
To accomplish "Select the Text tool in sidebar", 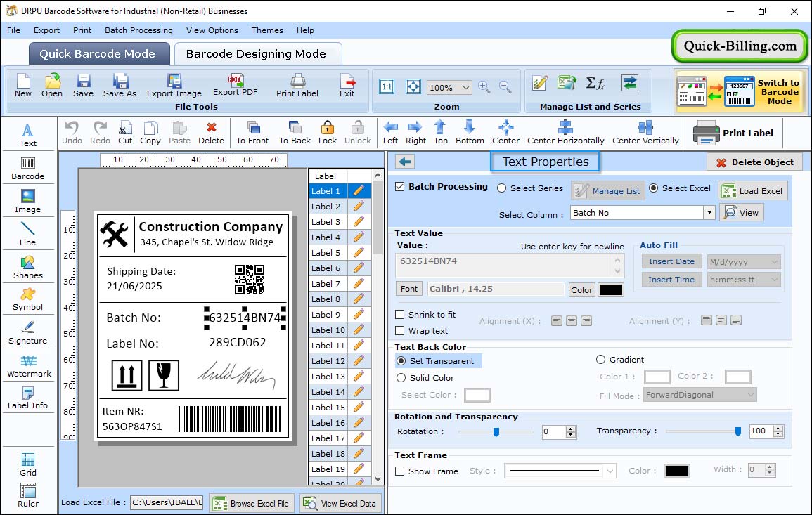I will pos(28,136).
